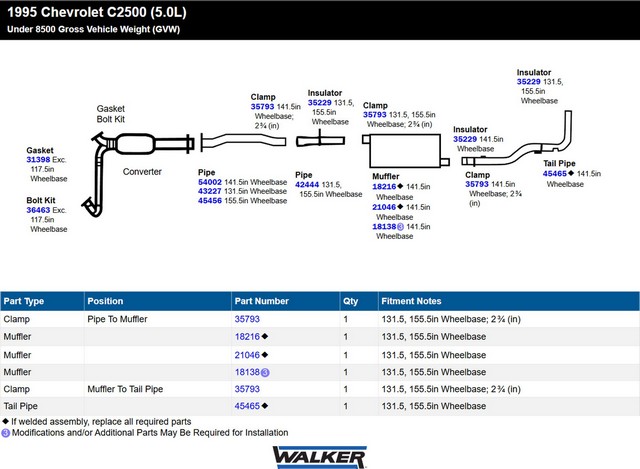The image size is (640, 469).
Task: Click the Part Type column header
Action: click(x=42, y=301)
